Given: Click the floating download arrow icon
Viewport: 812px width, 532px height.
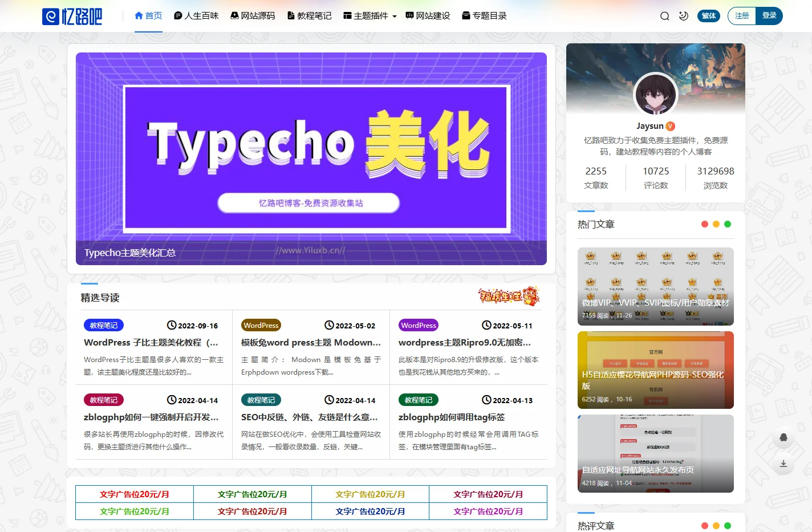Looking at the screenshot, I should [783, 464].
